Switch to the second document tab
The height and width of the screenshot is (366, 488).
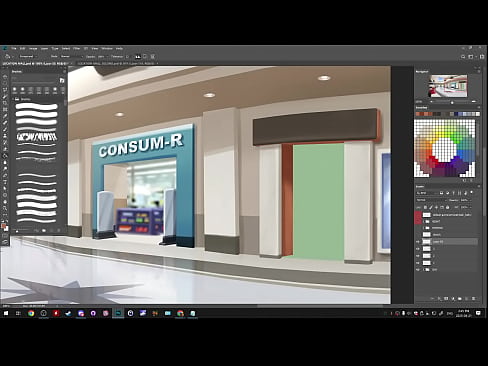tap(116, 63)
